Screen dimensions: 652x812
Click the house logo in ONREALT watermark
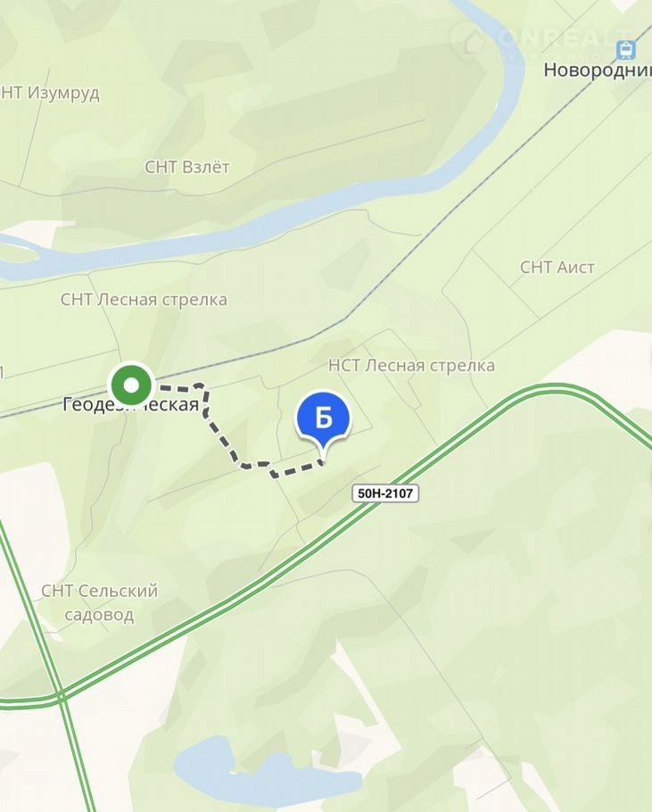point(470,39)
